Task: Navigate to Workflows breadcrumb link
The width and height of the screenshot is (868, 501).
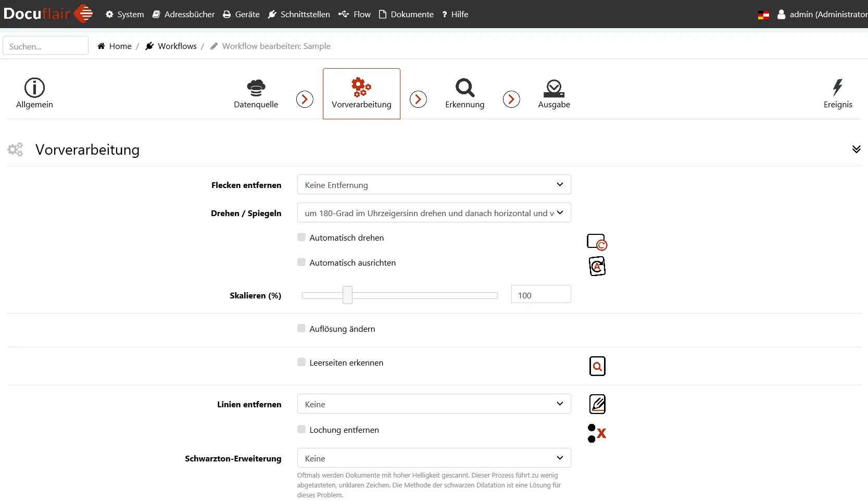Action: point(177,46)
